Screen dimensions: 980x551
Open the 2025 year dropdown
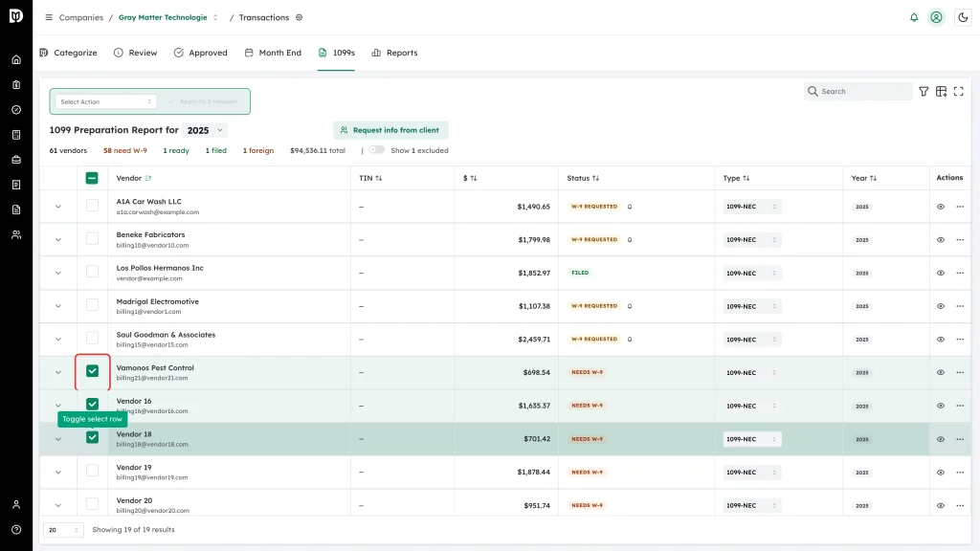click(x=205, y=130)
